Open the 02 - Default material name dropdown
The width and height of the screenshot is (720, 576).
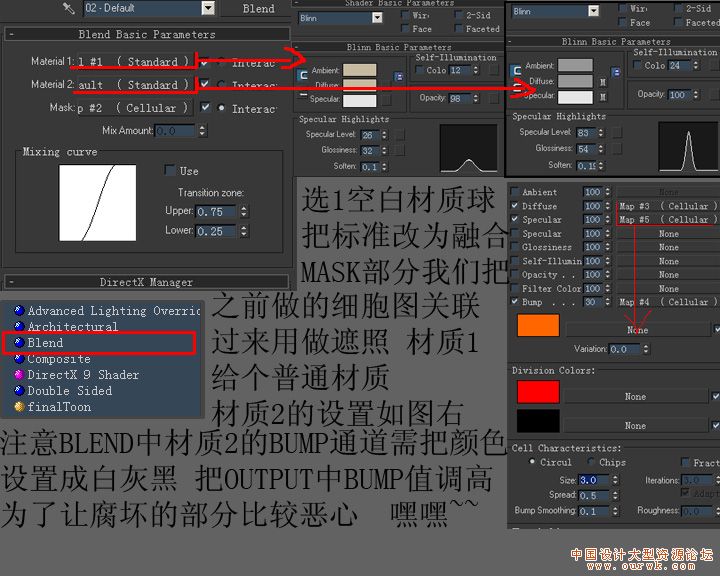208,9
